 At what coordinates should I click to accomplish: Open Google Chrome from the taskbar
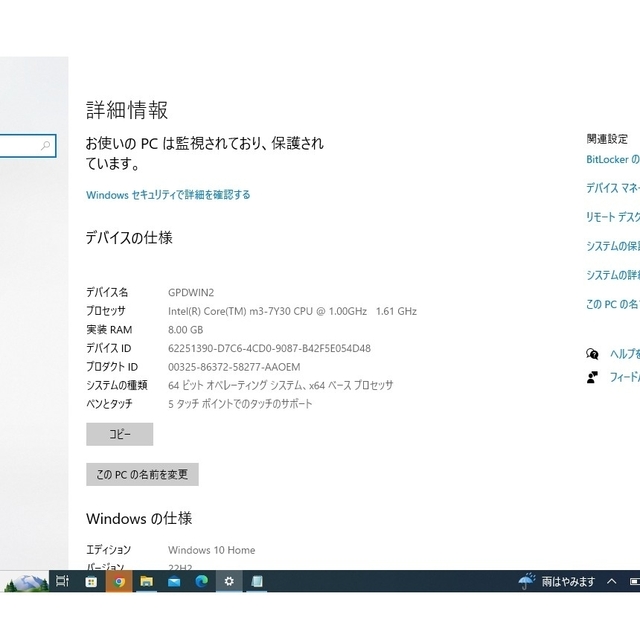click(119, 581)
